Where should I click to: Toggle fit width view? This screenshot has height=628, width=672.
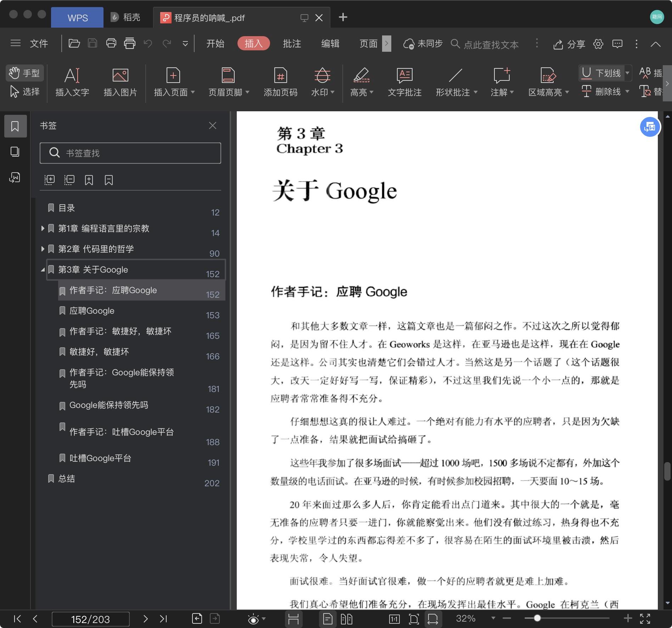[433, 619]
